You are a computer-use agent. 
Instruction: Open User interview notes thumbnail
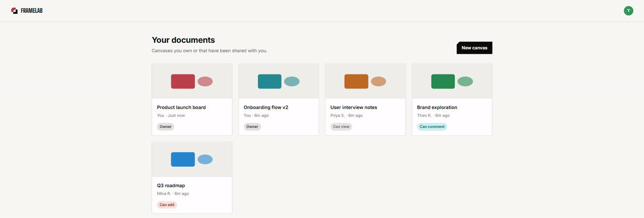tap(365, 81)
